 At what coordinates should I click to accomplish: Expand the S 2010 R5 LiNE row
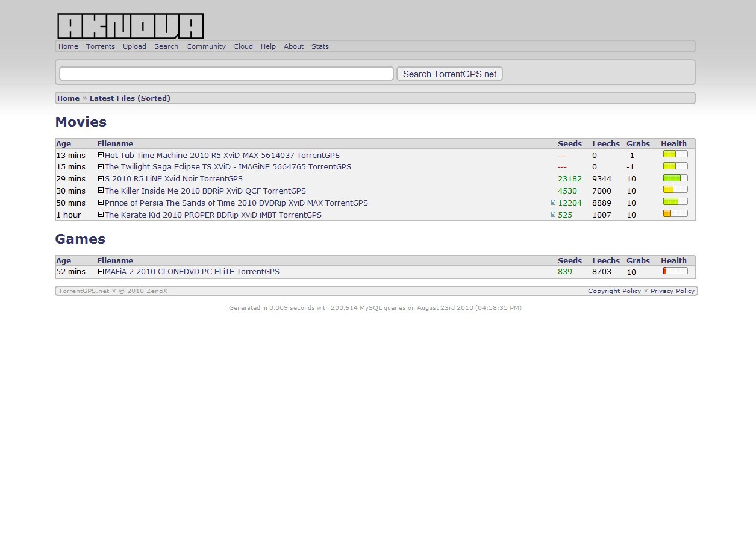(x=101, y=178)
